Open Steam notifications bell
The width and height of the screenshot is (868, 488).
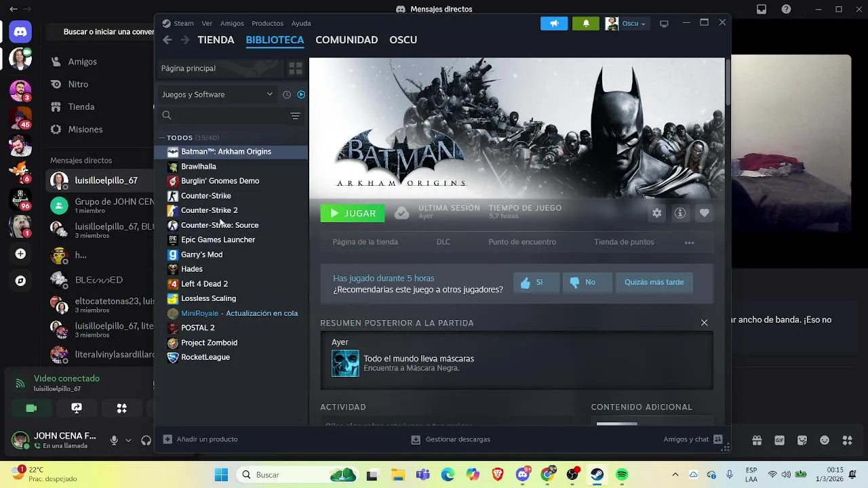click(x=586, y=23)
